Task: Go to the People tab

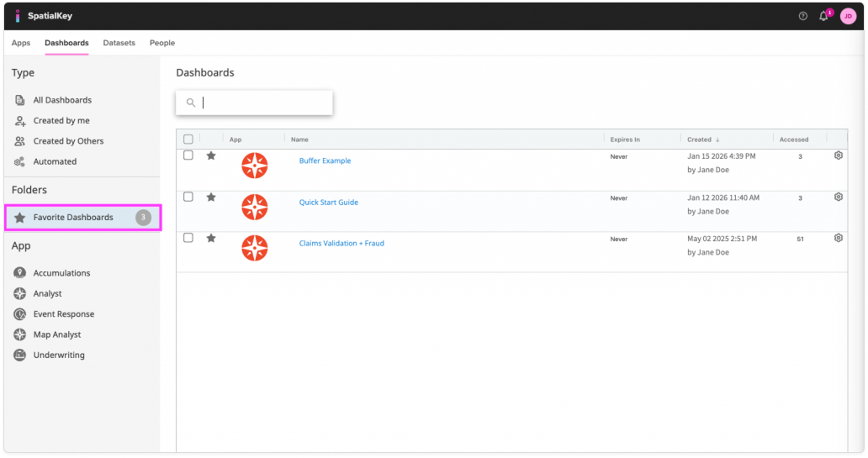Action: pyautogui.click(x=162, y=43)
